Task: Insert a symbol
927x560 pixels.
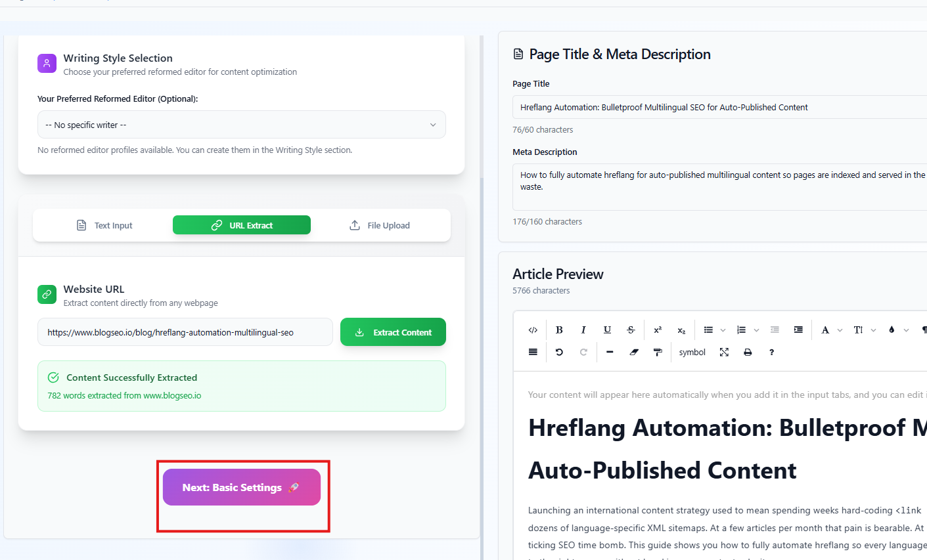Action: pos(692,353)
